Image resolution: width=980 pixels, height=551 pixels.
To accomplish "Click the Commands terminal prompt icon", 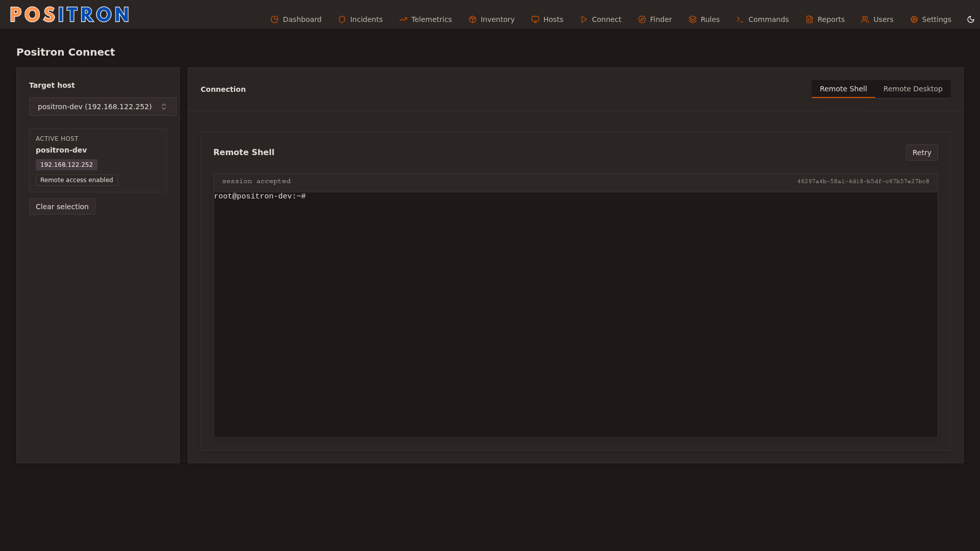I will pos(740,19).
